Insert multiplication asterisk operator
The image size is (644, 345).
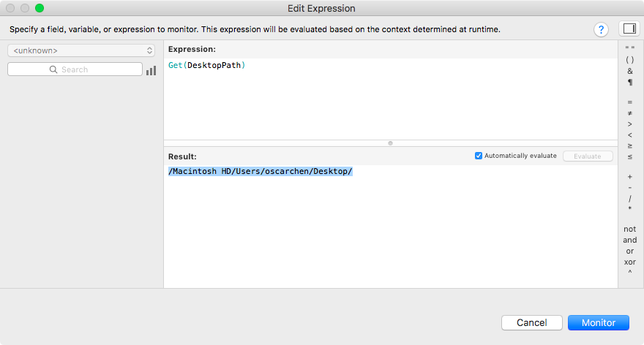click(x=629, y=209)
